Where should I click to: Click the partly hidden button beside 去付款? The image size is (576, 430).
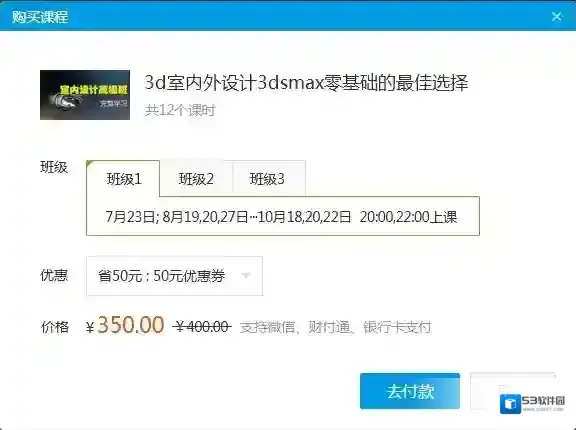click(x=513, y=391)
